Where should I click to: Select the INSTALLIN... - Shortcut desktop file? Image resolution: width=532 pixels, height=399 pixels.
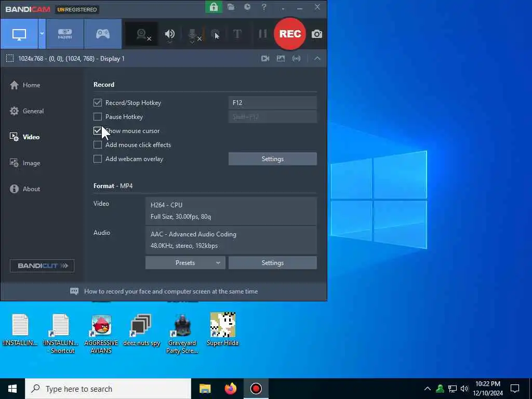[61, 334]
